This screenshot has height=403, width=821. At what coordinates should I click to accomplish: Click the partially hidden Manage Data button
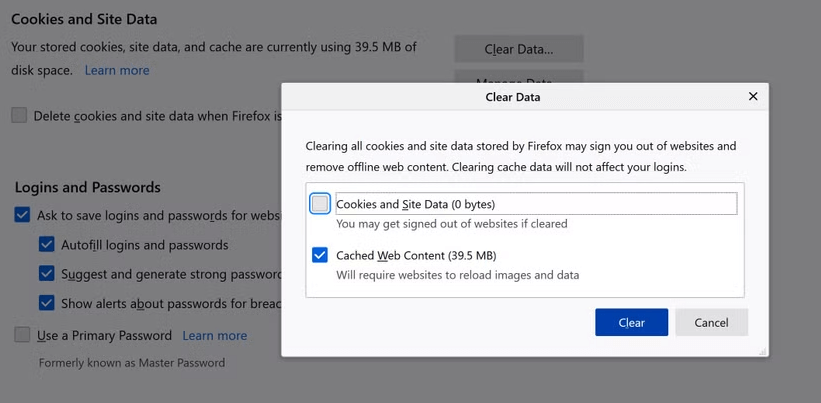[518, 76]
